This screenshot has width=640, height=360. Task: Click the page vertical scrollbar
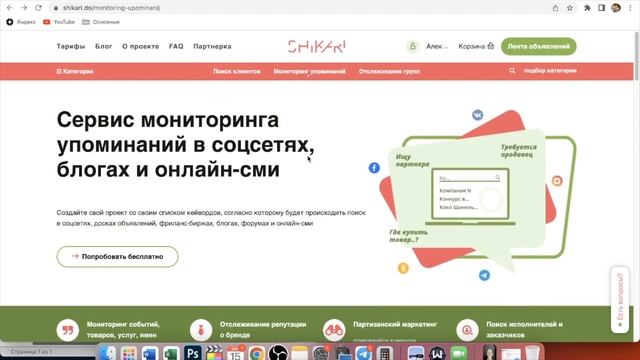coord(637,55)
